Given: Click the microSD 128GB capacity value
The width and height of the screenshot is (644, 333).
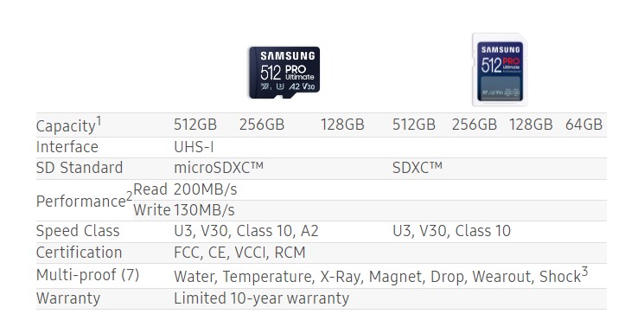Looking at the screenshot, I should tap(342, 125).
